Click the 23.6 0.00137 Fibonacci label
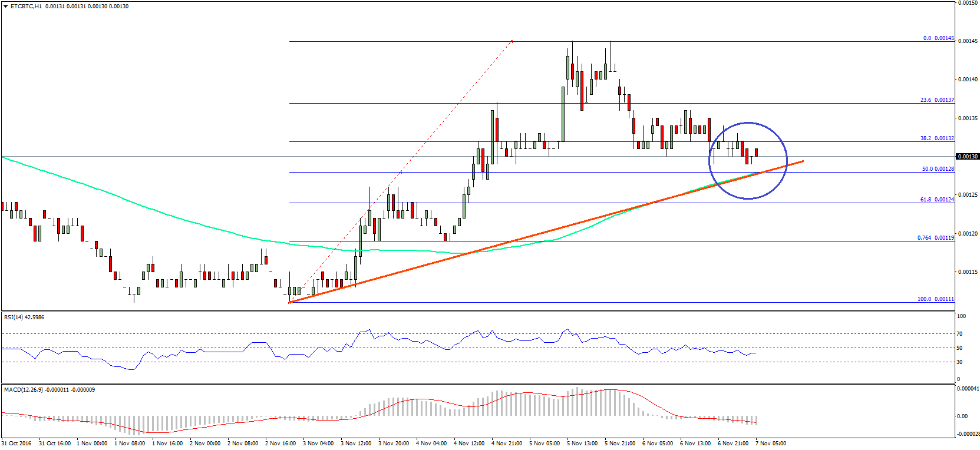The height and width of the screenshot is (450, 980). 937,100
